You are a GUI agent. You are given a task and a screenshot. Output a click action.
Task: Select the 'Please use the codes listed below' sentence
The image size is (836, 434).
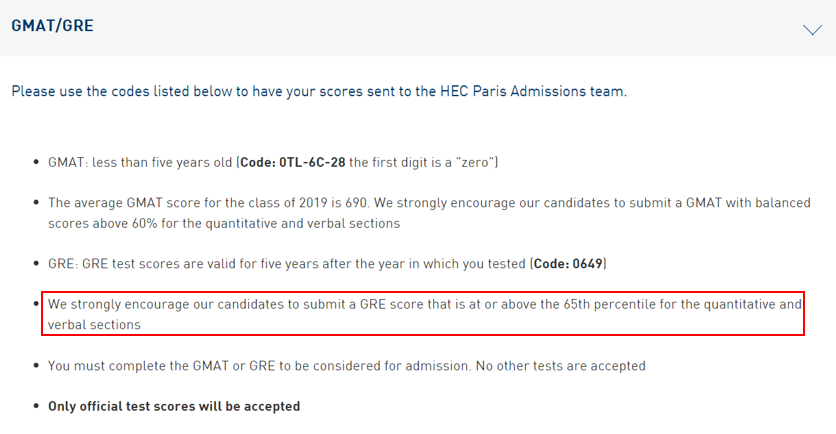click(319, 91)
